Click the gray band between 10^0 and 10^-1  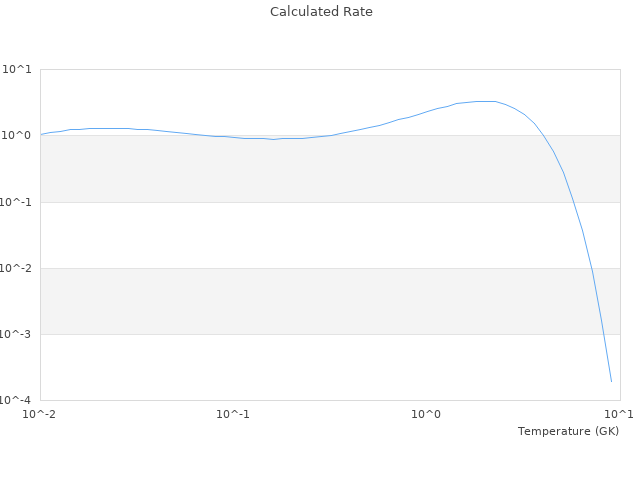coord(300,170)
